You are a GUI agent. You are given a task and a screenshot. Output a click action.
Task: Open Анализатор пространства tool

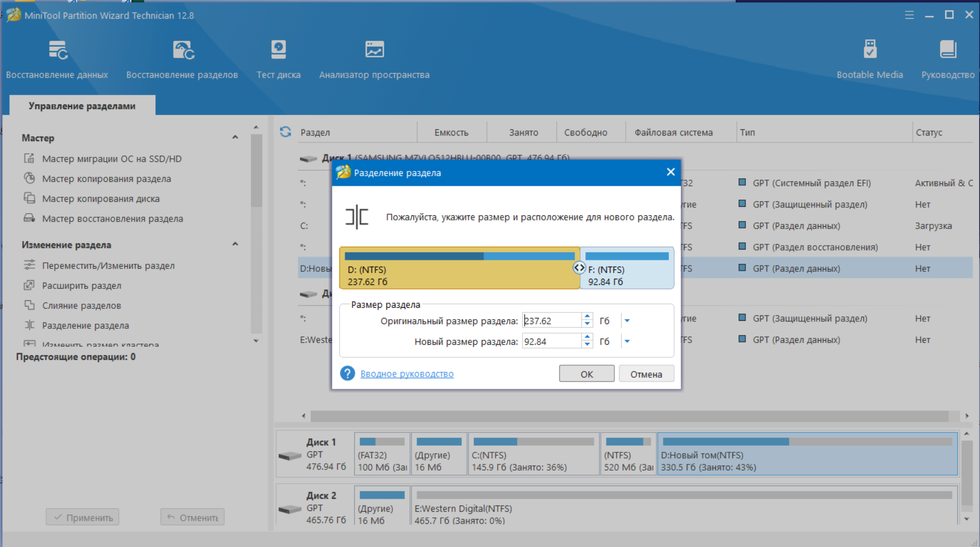pyautogui.click(x=374, y=59)
